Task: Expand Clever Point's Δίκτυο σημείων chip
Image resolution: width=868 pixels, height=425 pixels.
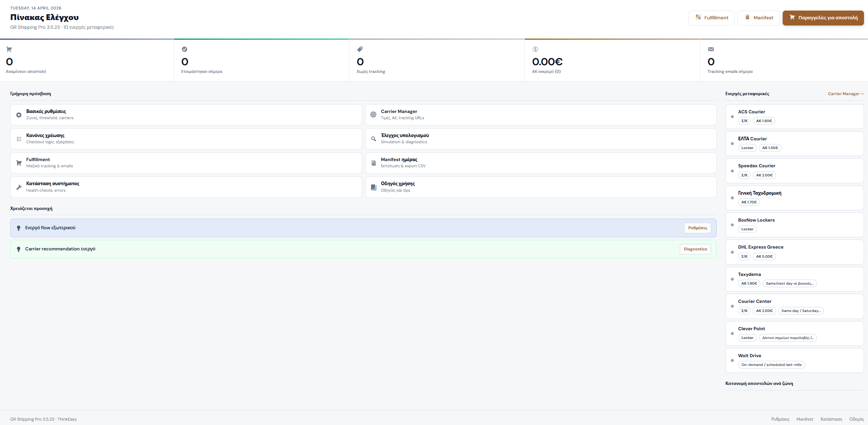Action: [x=788, y=338]
